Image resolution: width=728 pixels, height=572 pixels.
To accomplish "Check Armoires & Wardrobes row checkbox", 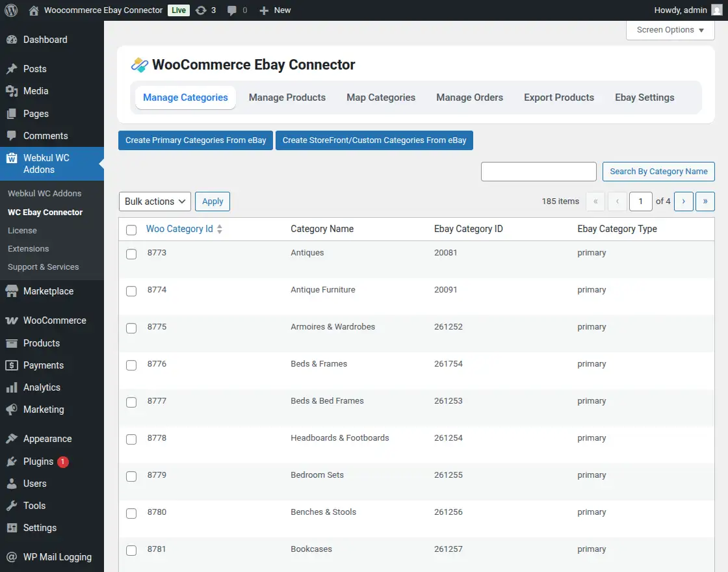I will click(131, 328).
